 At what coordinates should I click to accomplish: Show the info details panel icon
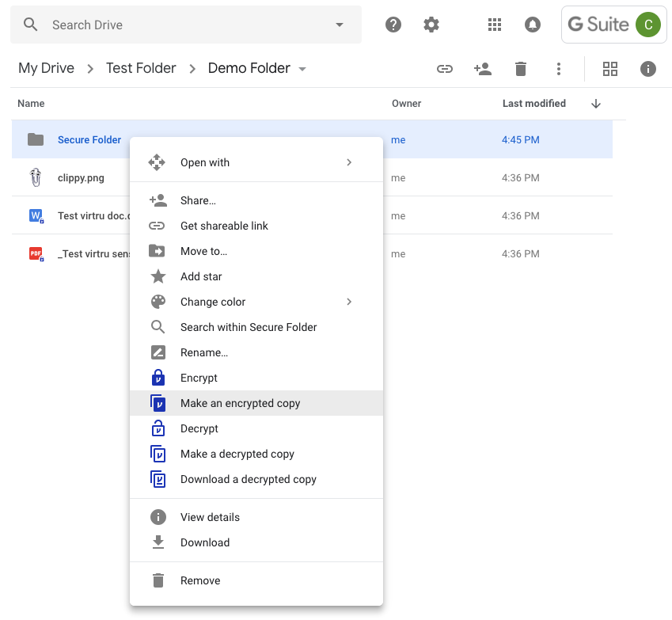[x=648, y=69]
